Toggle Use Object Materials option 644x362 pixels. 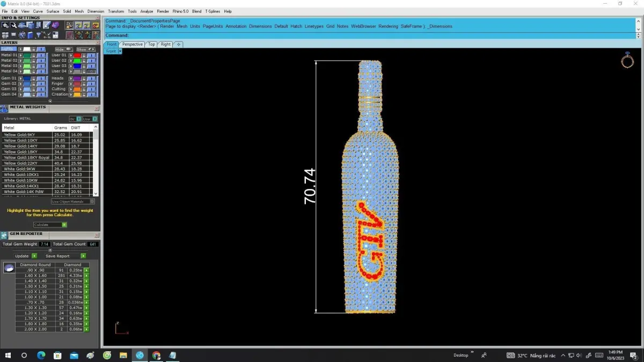pyautogui.click(x=73, y=202)
